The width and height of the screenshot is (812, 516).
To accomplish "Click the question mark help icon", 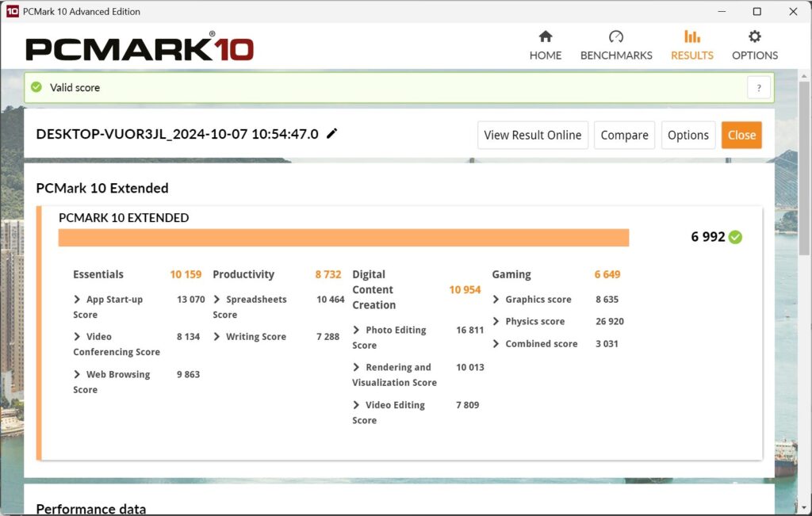I will pos(759,88).
